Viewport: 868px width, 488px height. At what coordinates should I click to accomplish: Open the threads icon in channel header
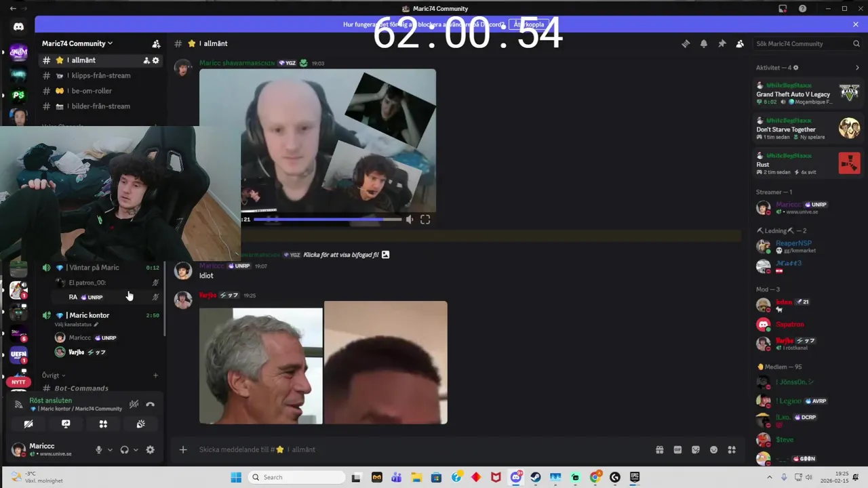tap(686, 43)
